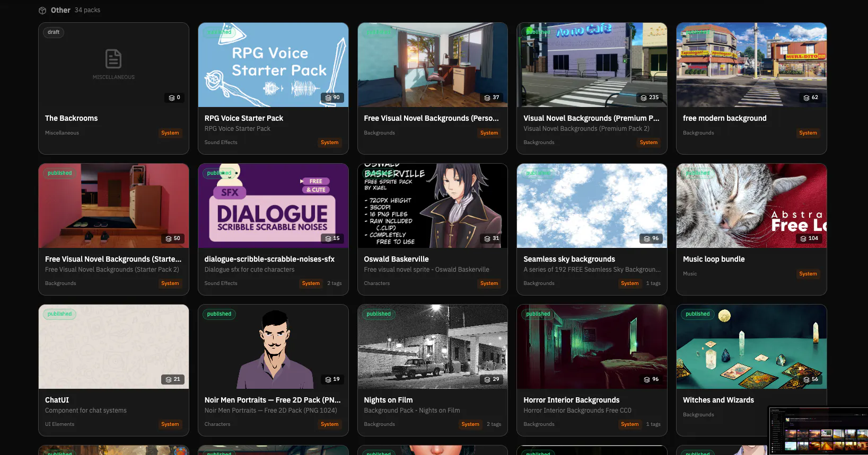Click the asset count badge 19 on Noir Men Portraits
868x455 pixels.
point(332,379)
